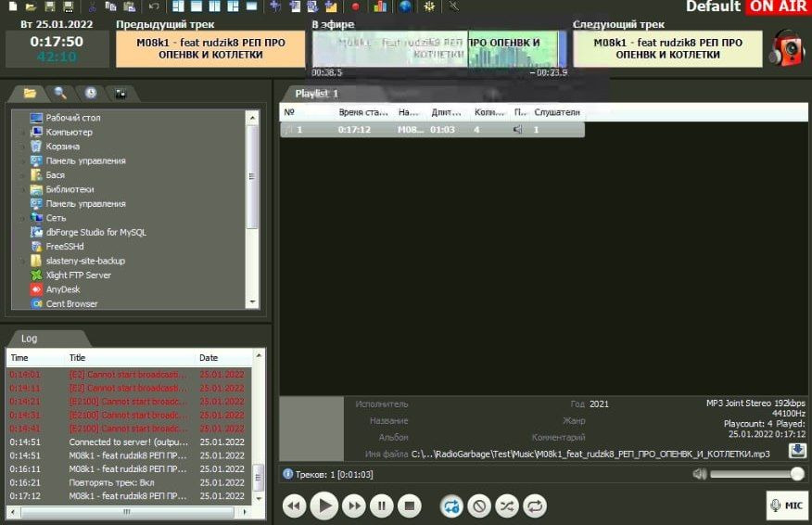
Task: Open statistics via the bar chart icon
Action: pyautogui.click(x=380, y=6)
